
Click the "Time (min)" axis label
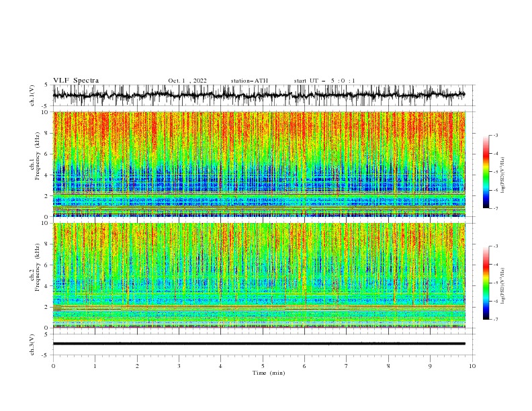click(x=269, y=373)
